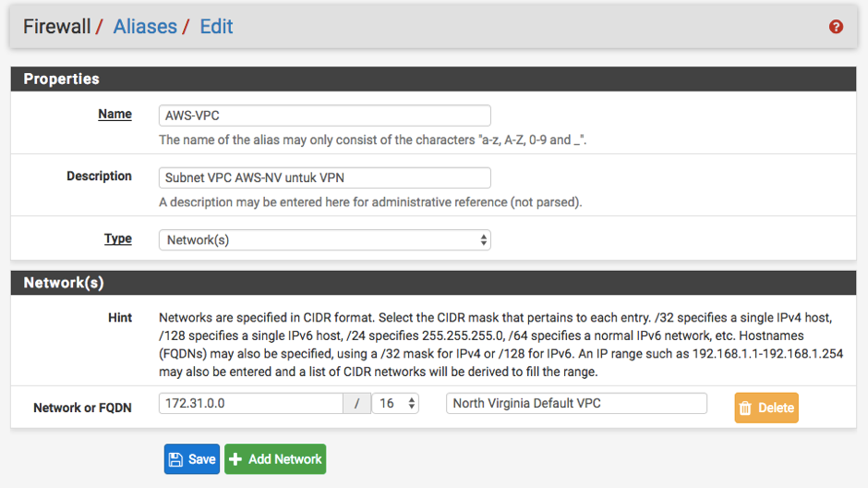Image resolution: width=868 pixels, height=488 pixels.
Task: Click the Properties section header
Action: coord(433,79)
